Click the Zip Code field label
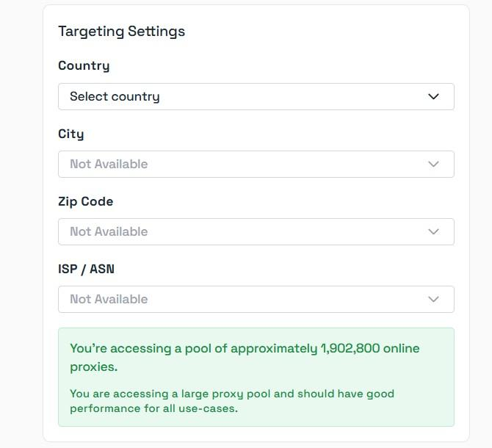 85,201
